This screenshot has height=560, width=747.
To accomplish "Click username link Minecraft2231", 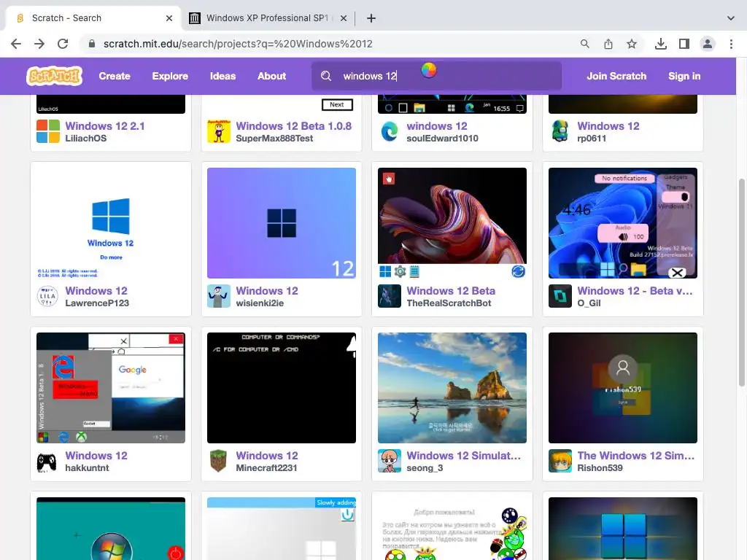I will (266, 467).
